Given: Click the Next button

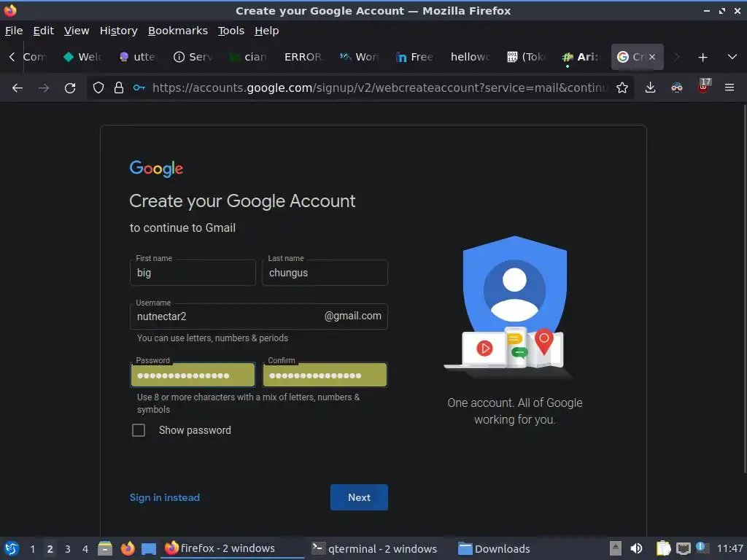Looking at the screenshot, I should pyautogui.click(x=359, y=497).
